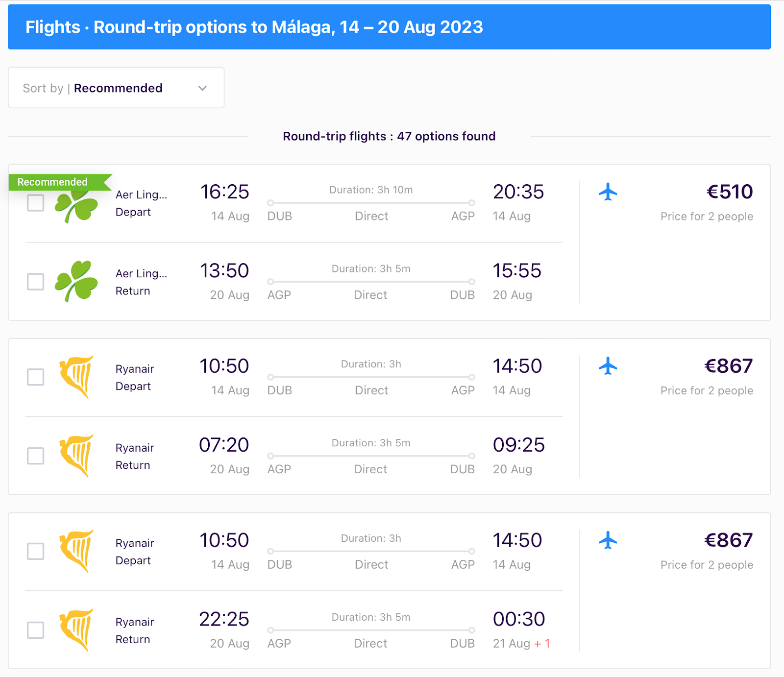This screenshot has height=677, width=784.
Task: Click the airplane icon in the last flight card
Action: (x=608, y=540)
